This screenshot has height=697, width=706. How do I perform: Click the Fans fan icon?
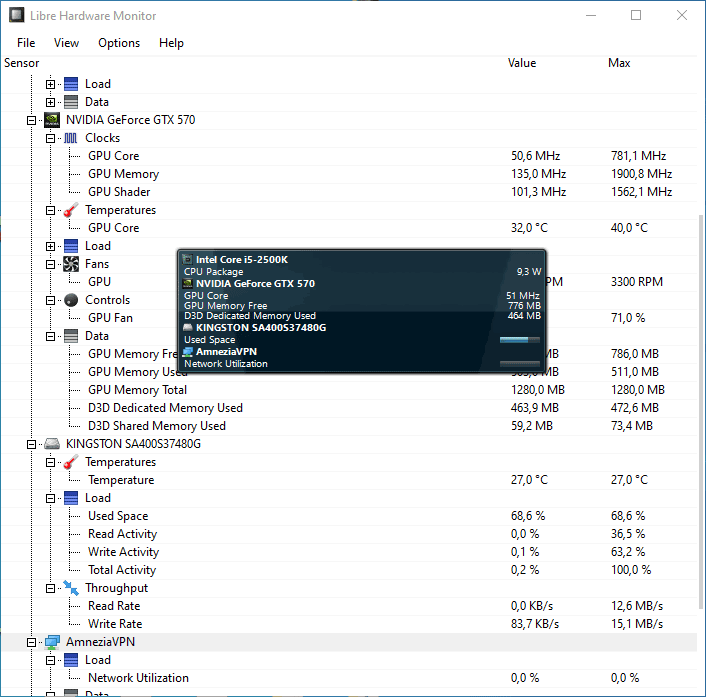(x=71, y=264)
